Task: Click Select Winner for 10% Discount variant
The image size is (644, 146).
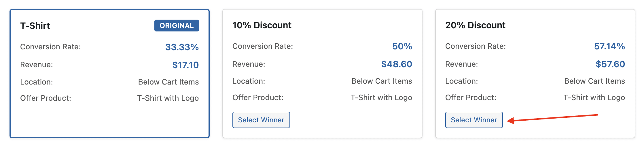Action: pos(261,120)
